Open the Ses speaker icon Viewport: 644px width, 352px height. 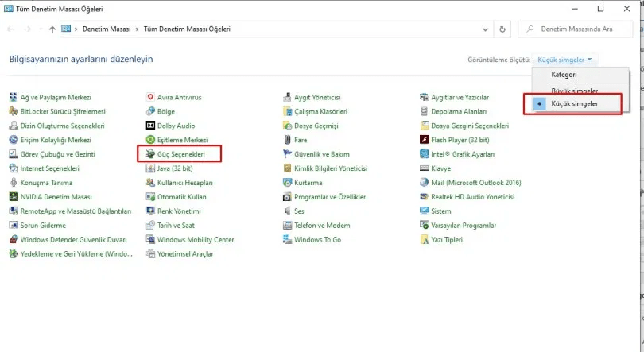287,211
